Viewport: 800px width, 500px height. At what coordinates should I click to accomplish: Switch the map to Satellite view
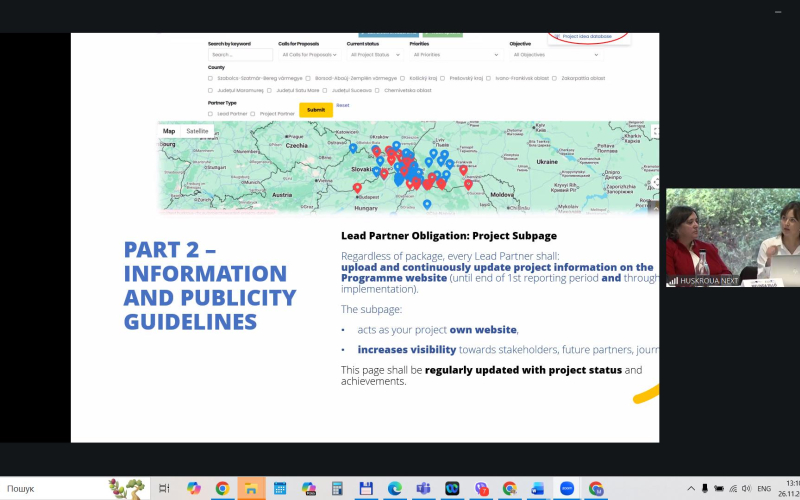pyautogui.click(x=197, y=131)
